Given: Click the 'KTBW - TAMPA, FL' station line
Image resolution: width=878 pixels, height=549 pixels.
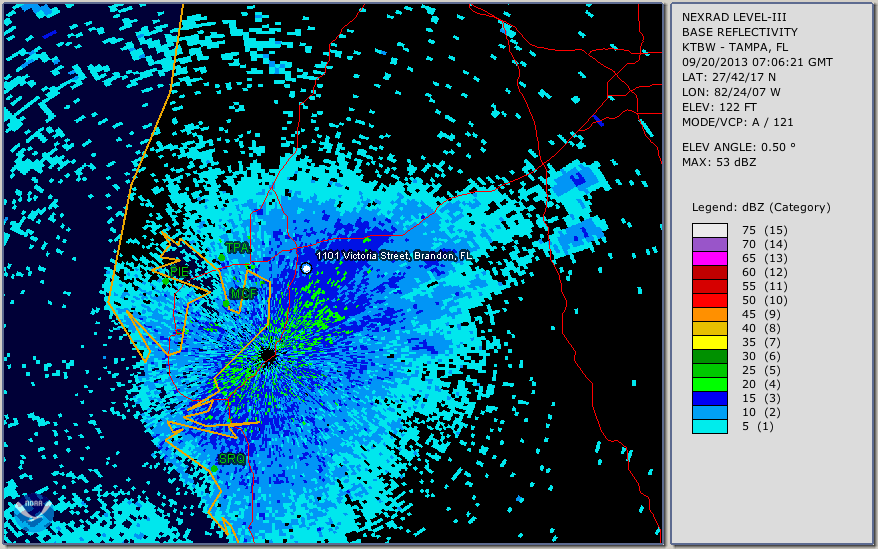Looking at the screenshot, I should (736, 47).
